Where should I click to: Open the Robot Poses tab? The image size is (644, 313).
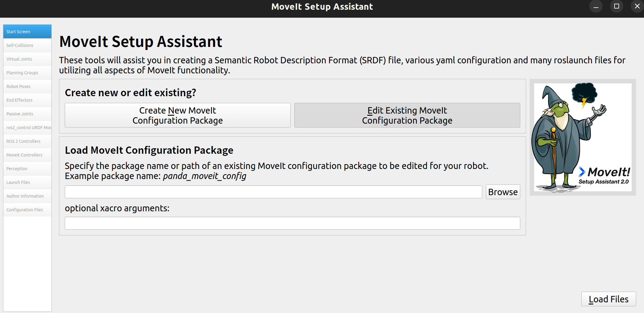point(27,86)
